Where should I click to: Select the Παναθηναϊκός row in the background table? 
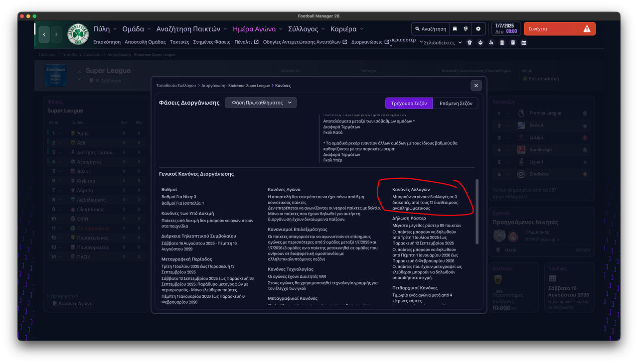(x=96, y=229)
